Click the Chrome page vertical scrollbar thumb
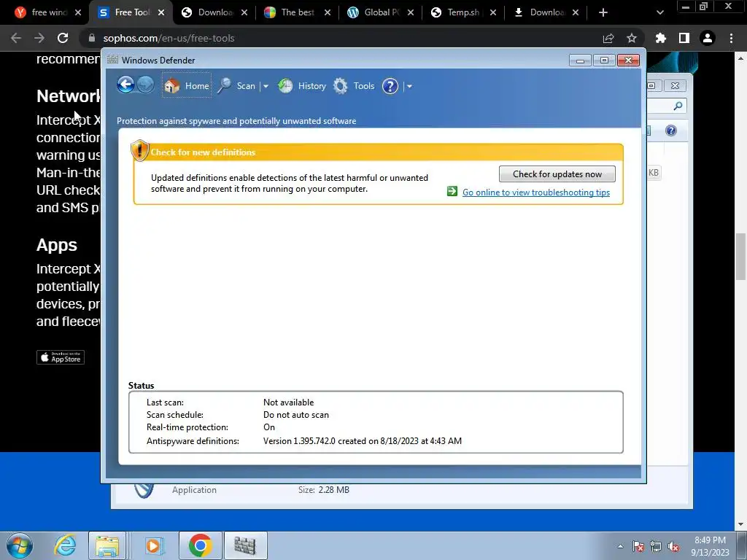This screenshot has width=747, height=560. (x=740, y=257)
